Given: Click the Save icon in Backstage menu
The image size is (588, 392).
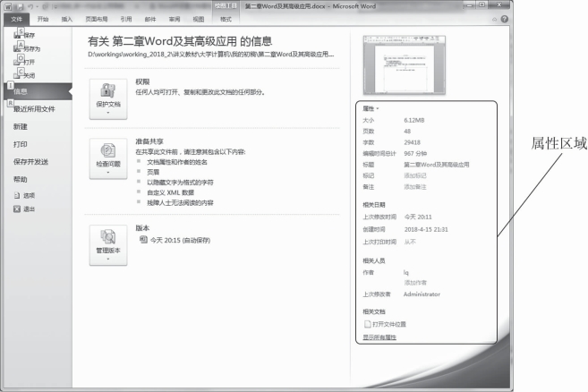Looking at the screenshot, I should (x=17, y=35).
